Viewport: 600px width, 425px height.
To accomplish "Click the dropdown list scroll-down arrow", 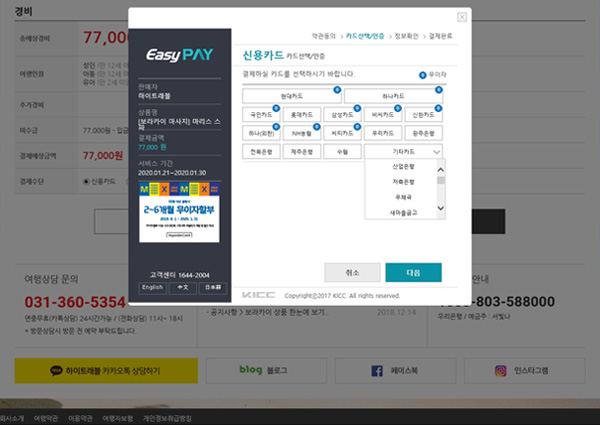I will pos(441,208).
